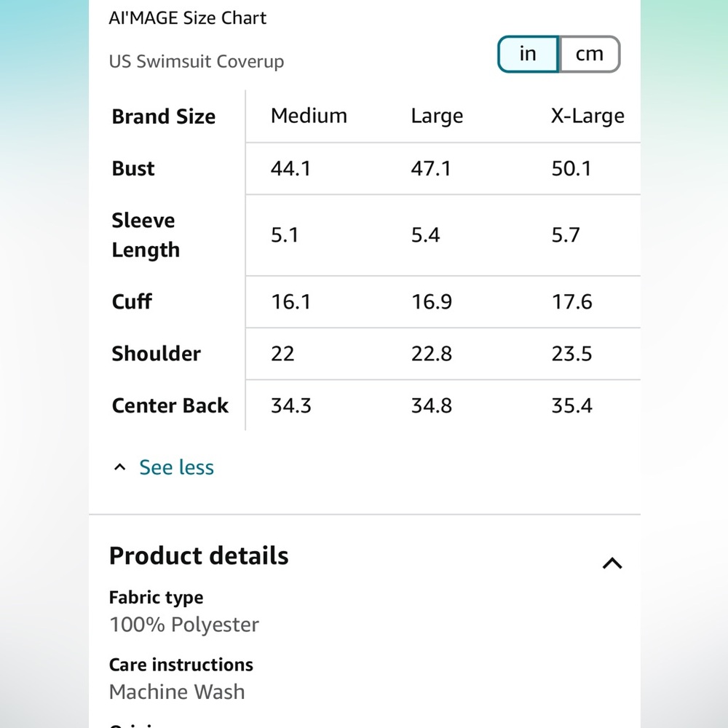Click the Shoulder row label
Viewport: 728px width, 728px height.
(x=157, y=353)
